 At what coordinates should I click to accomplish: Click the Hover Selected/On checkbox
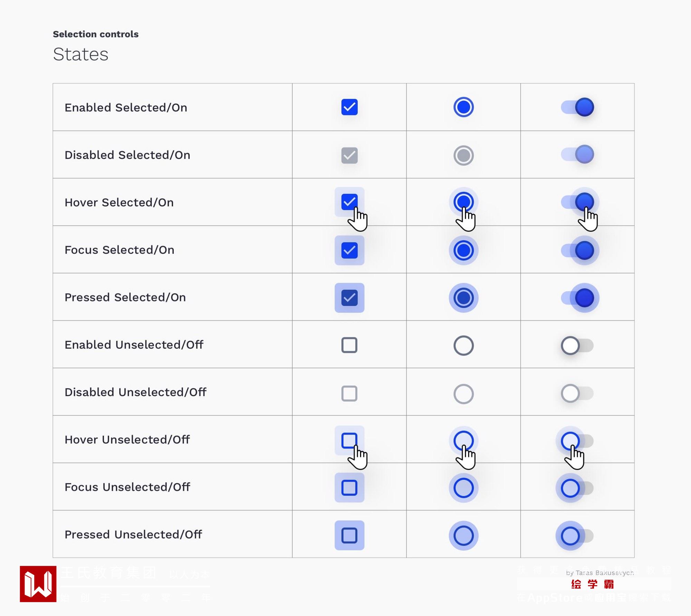349,202
